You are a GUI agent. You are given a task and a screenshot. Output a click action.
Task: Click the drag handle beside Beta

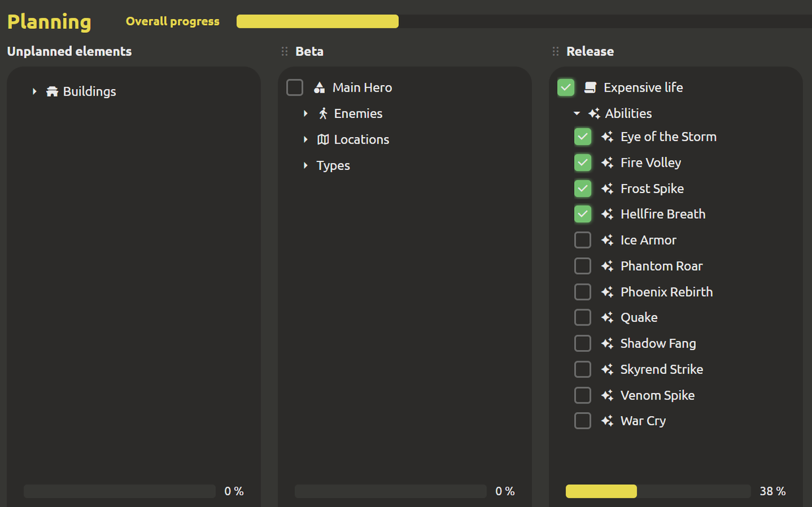point(285,51)
